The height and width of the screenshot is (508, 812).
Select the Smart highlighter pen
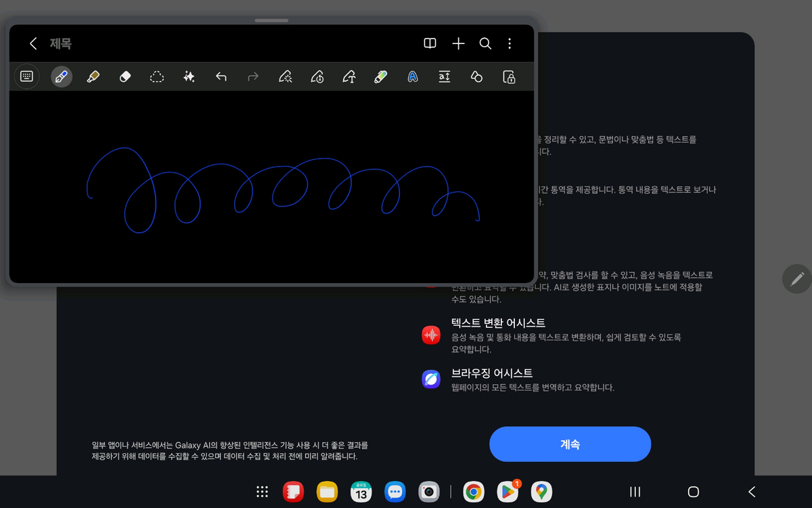point(380,77)
